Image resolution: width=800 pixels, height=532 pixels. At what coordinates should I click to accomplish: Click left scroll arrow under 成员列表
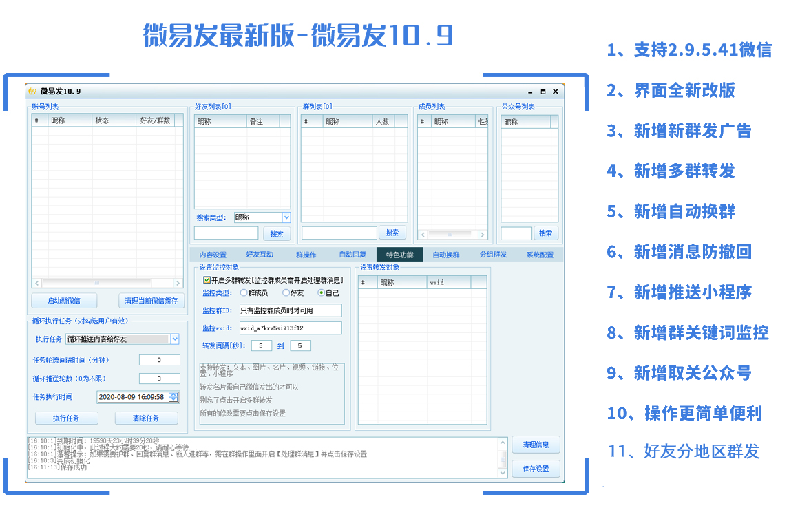click(422, 235)
